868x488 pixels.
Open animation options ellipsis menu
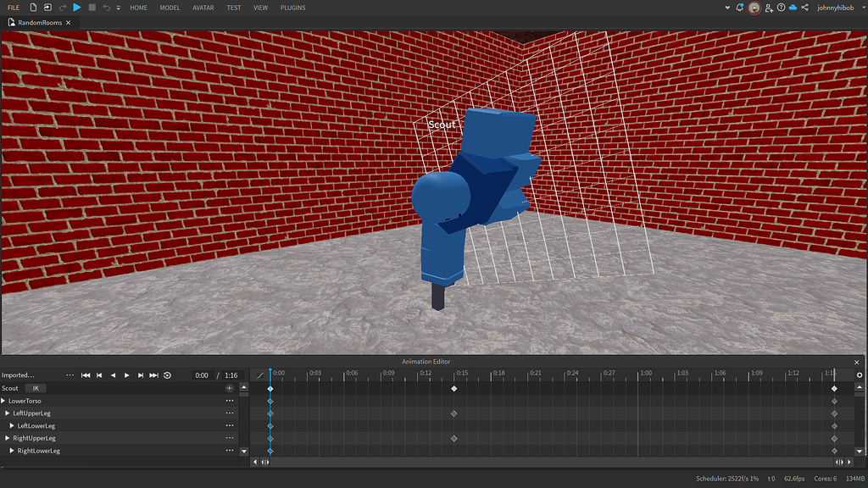tap(70, 375)
